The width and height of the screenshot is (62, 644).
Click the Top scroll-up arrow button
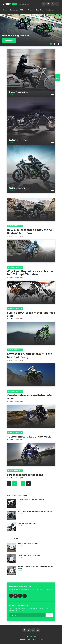click(x=58, y=77)
